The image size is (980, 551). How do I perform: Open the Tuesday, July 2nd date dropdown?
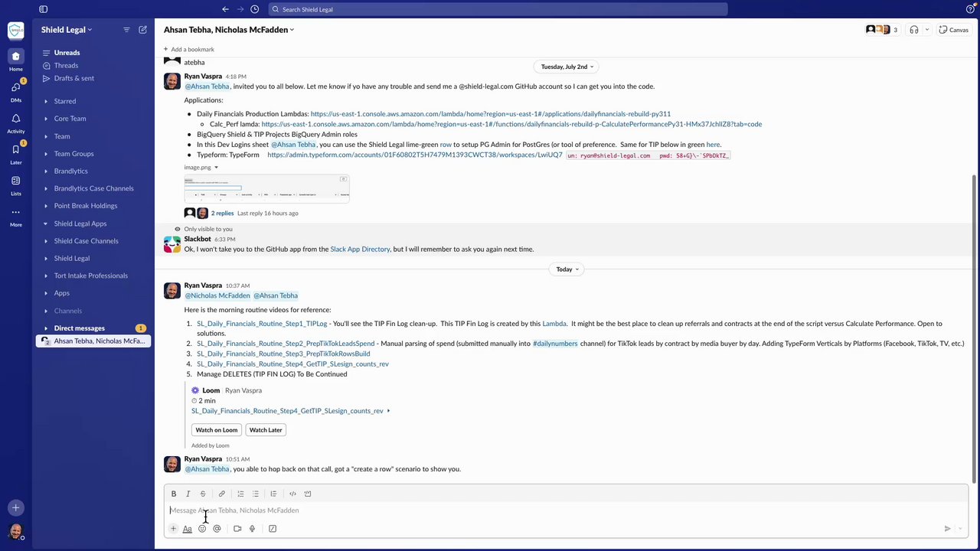tap(567, 67)
